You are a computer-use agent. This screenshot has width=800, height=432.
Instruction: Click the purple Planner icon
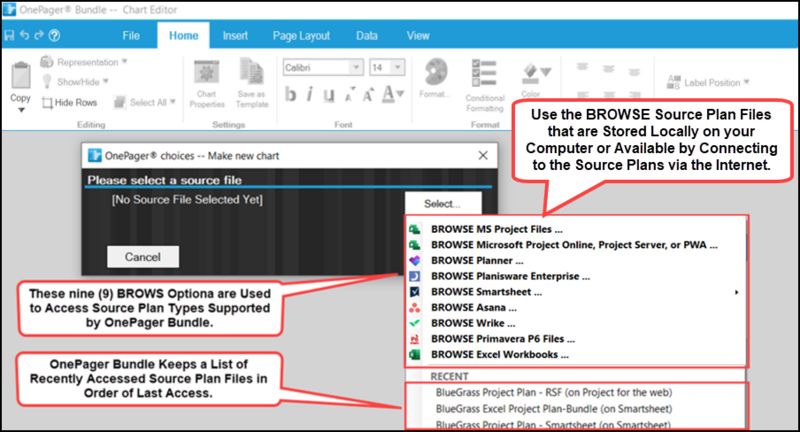415,261
